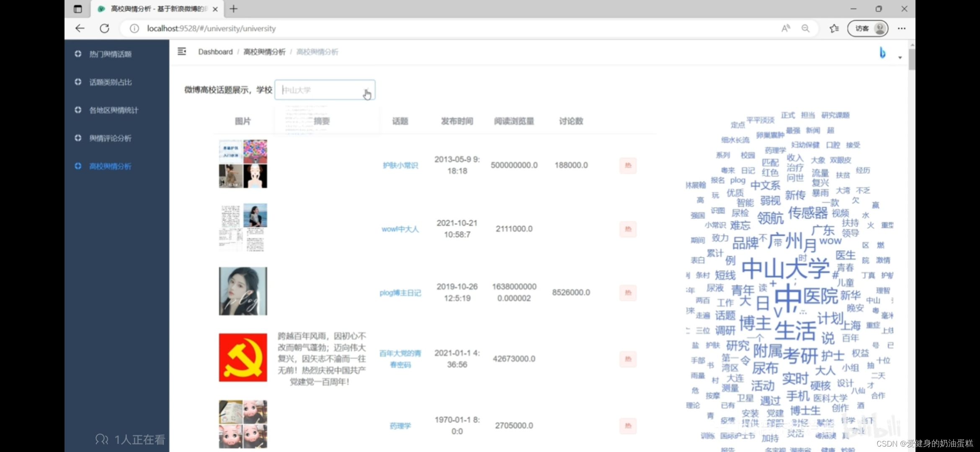Open the browser zoom magnifier icon

805,28
